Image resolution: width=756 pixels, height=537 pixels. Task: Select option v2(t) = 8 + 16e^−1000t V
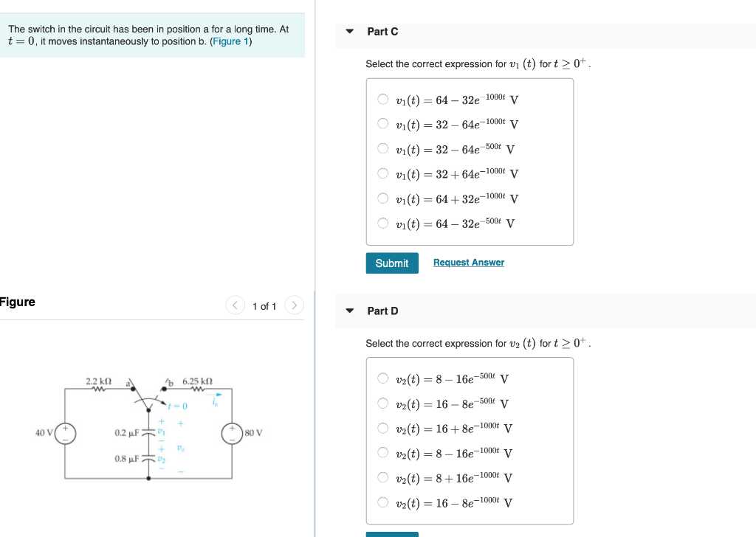pyautogui.click(x=383, y=477)
